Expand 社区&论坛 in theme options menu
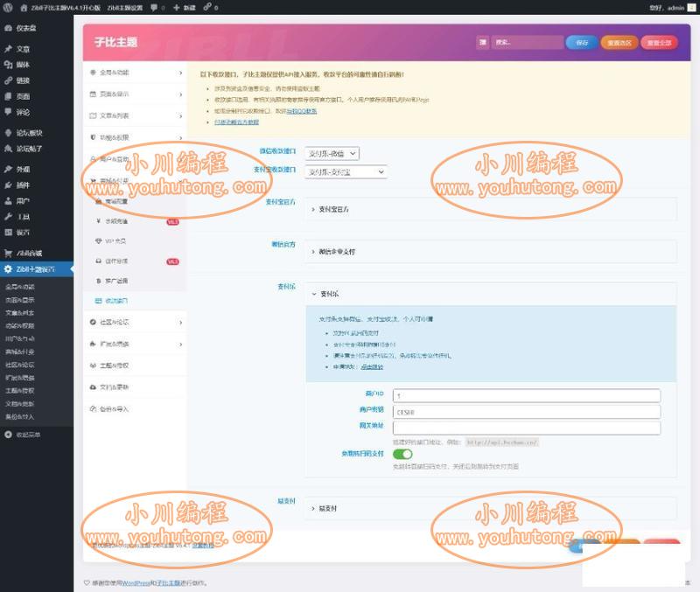The width and height of the screenshot is (700, 592). (135, 322)
